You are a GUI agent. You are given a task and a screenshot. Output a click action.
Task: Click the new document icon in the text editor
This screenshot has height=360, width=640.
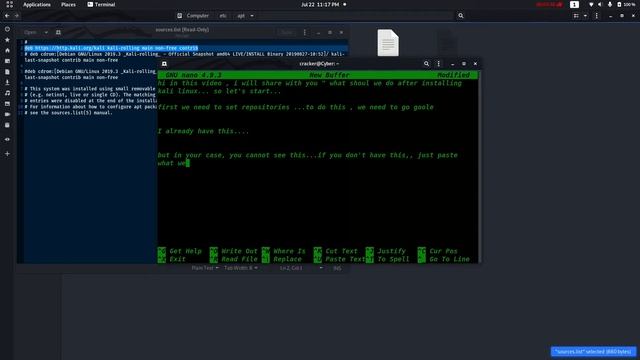tap(58, 32)
